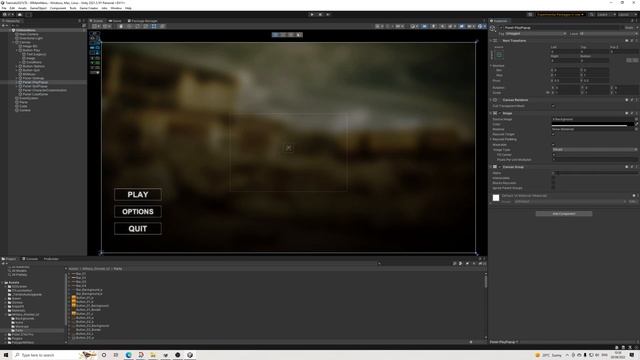Switch to the Profiler tab

[x=51, y=259]
